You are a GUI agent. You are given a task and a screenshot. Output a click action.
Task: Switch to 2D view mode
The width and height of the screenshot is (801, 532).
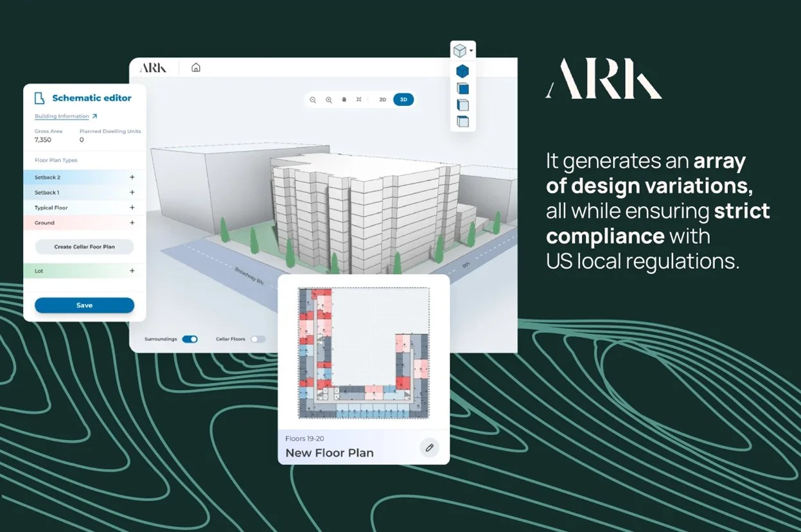click(x=383, y=100)
